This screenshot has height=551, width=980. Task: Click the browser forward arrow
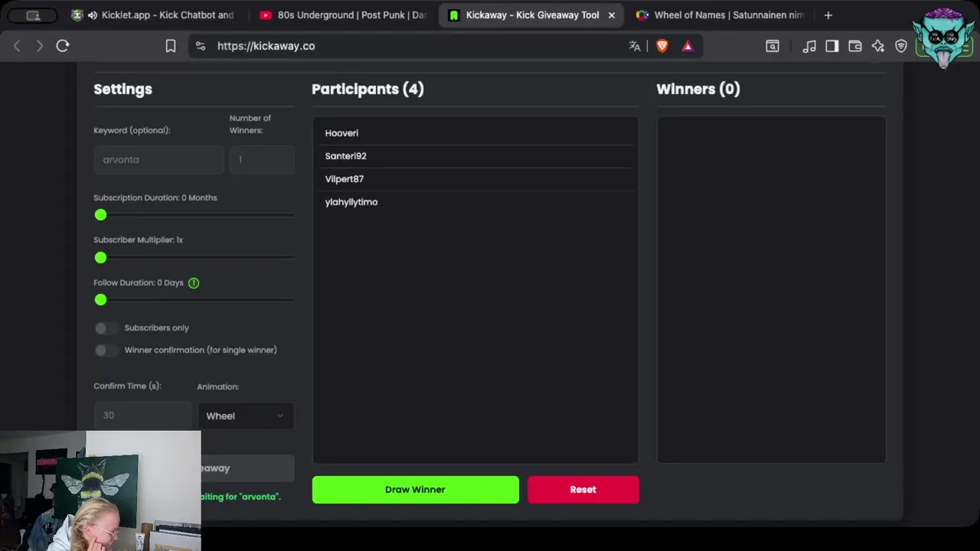click(x=40, y=46)
